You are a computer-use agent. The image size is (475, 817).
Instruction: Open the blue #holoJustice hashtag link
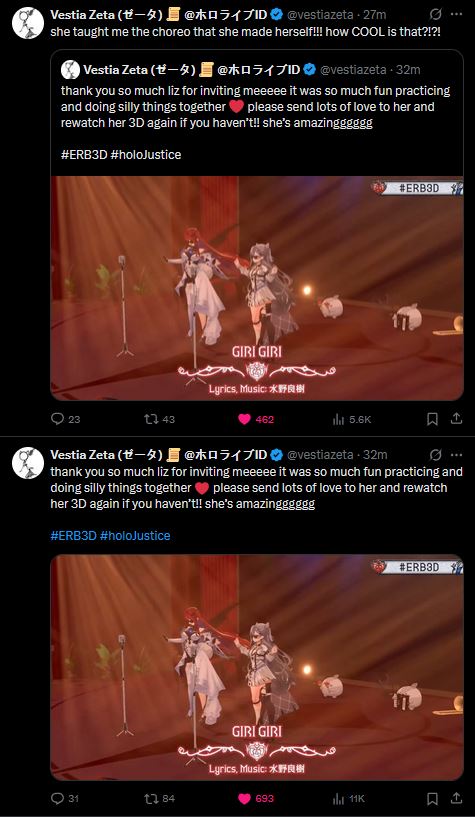point(135,536)
